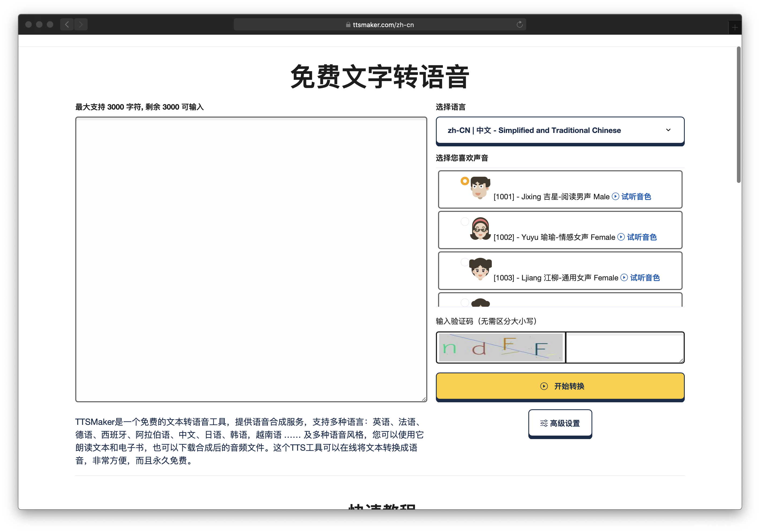Click the 最大支持 3000 字符 counter text
The height and width of the screenshot is (532, 760).
click(x=139, y=107)
